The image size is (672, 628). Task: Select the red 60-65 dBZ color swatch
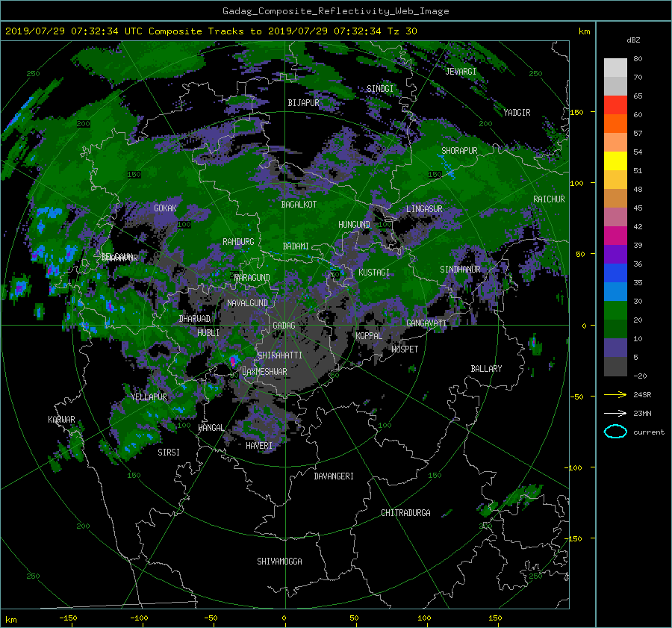615,105
